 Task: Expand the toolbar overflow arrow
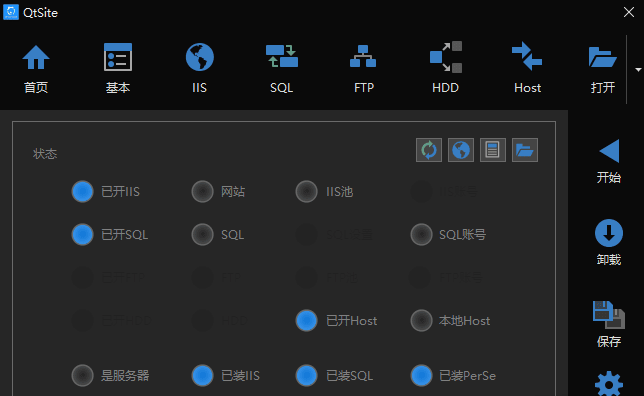tap(638, 70)
